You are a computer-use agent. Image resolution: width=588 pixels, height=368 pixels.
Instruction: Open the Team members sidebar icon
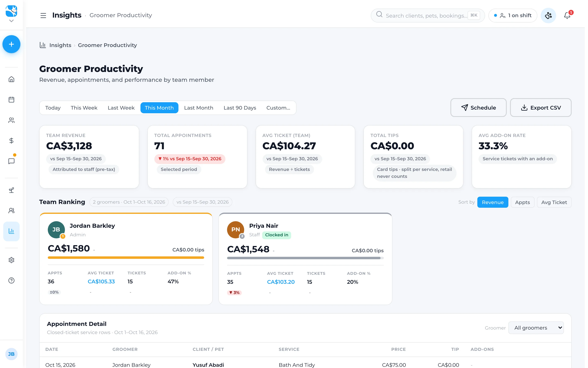pyautogui.click(x=11, y=211)
